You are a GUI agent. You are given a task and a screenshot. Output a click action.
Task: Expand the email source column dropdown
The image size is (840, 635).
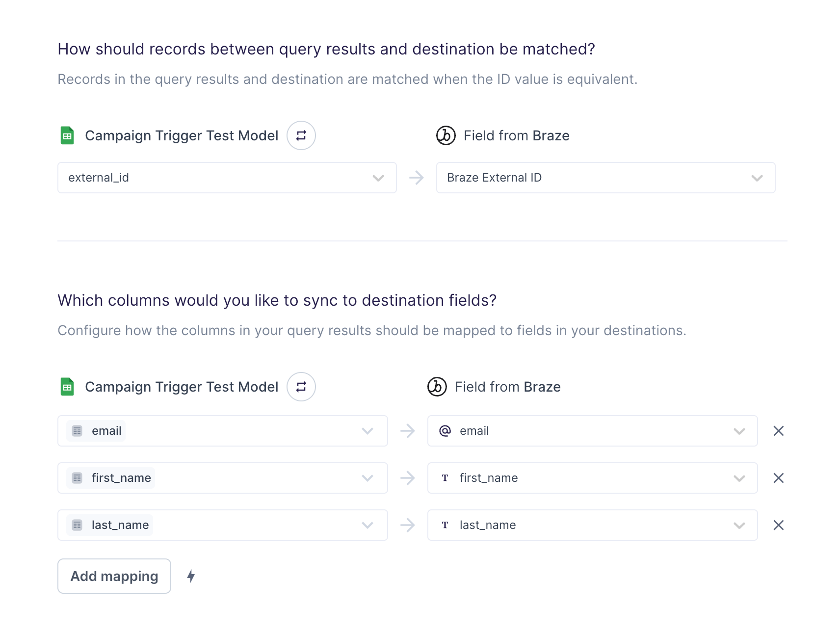pyautogui.click(x=223, y=431)
